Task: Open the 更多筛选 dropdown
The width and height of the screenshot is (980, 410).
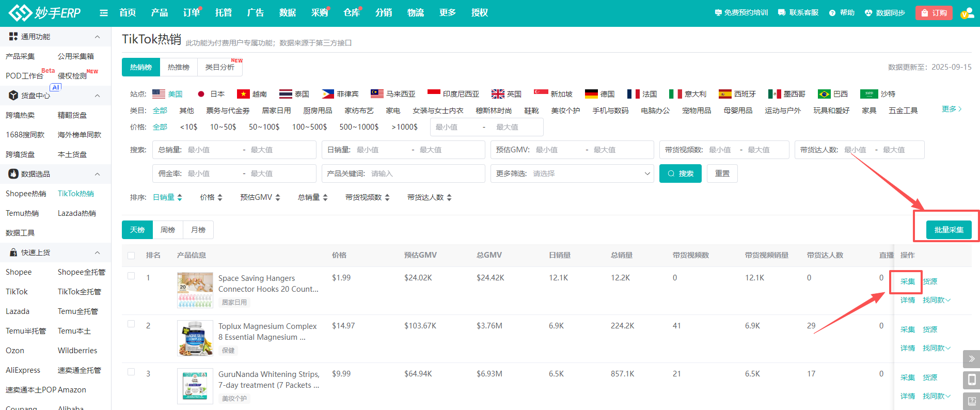Action: click(572, 174)
